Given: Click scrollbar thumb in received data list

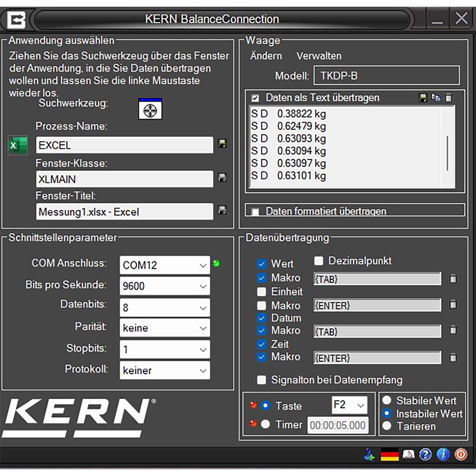Looking at the screenshot, I should pos(447,153).
